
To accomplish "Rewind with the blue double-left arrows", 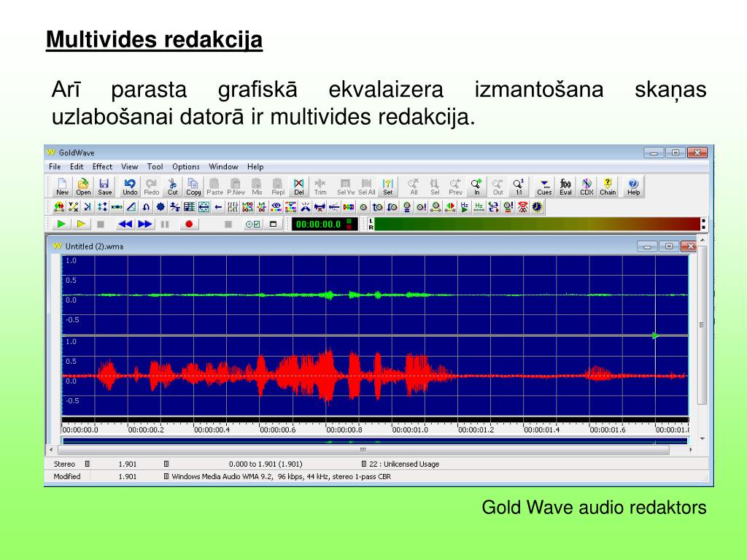I will (x=125, y=224).
